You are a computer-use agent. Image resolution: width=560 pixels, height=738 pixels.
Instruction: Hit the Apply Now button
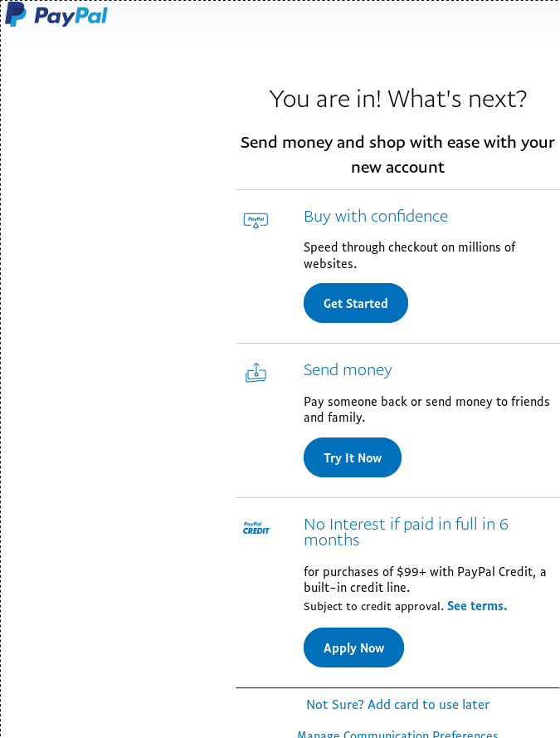click(353, 648)
